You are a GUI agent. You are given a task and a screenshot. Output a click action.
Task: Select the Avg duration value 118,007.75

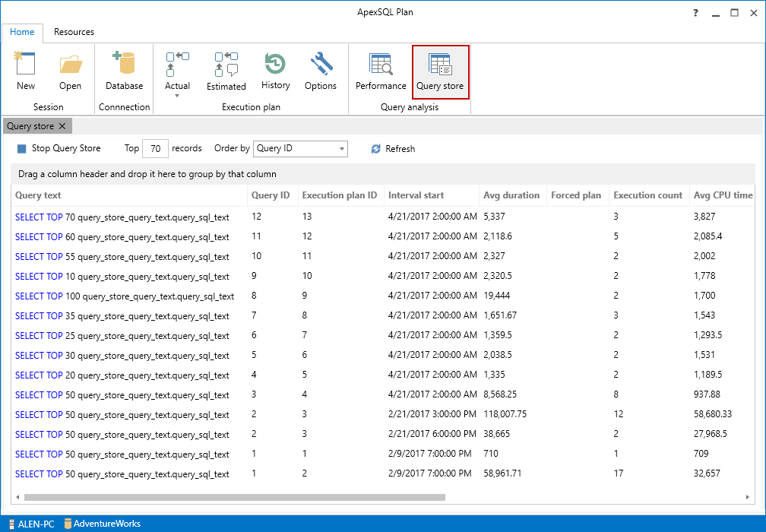tap(505, 414)
